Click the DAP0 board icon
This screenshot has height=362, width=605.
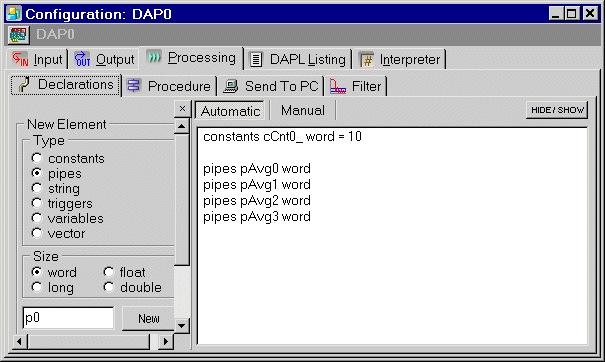coord(18,35)
